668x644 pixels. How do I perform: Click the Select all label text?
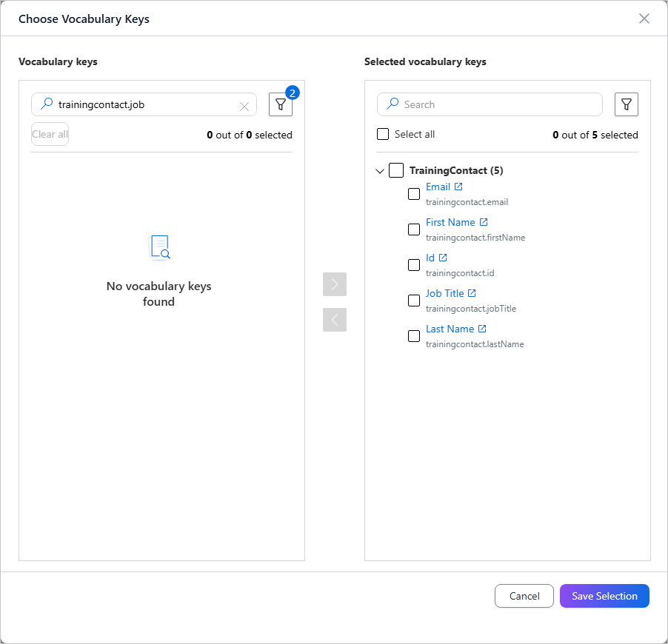[x=415, y=134]
